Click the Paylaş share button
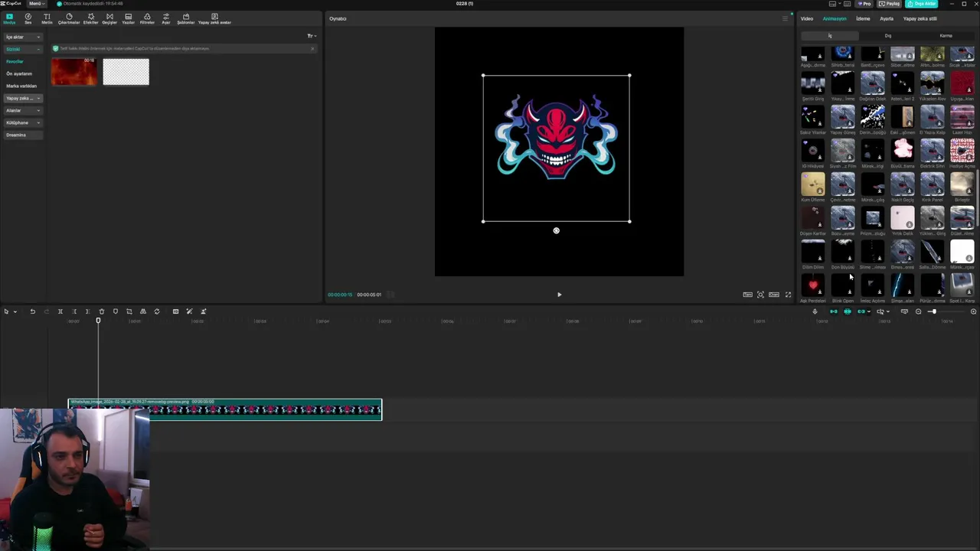 tap(889, 4)
